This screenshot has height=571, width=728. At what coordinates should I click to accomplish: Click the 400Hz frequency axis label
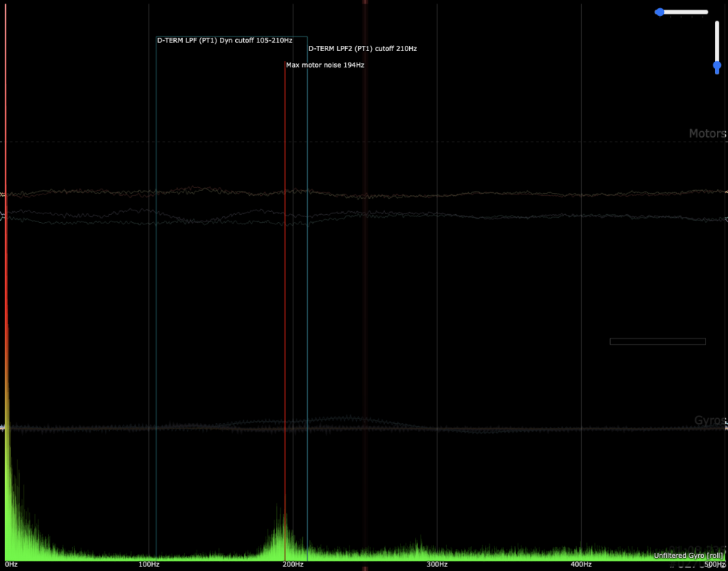click(x=581, y=564)
